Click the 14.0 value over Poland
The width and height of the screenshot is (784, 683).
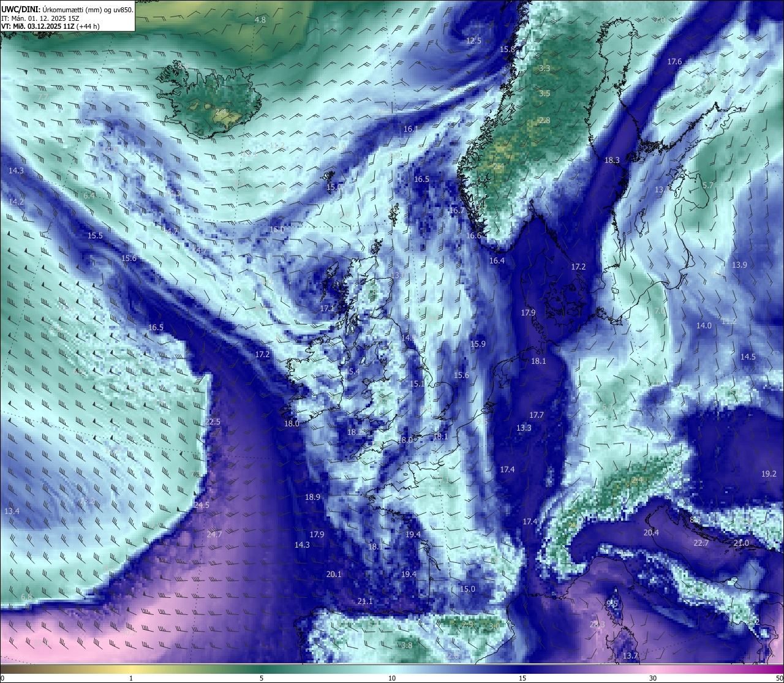(x=704, y=326)
